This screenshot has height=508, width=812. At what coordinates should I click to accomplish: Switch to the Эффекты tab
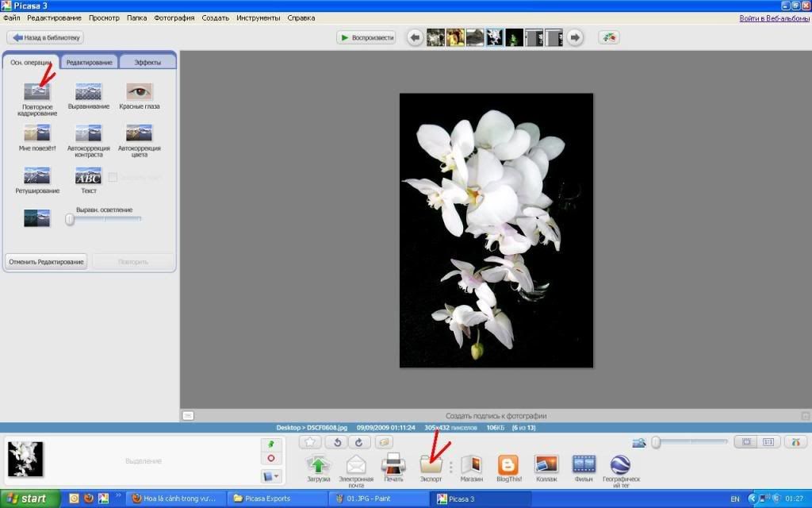[x=147, y=62]
